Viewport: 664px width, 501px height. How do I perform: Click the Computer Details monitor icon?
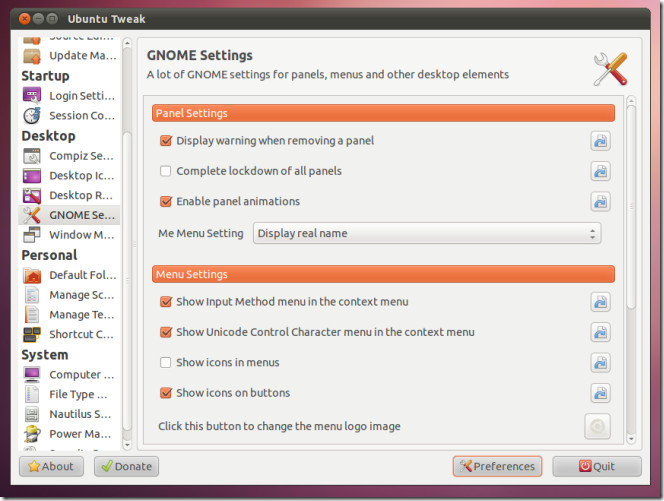[32, 375]
